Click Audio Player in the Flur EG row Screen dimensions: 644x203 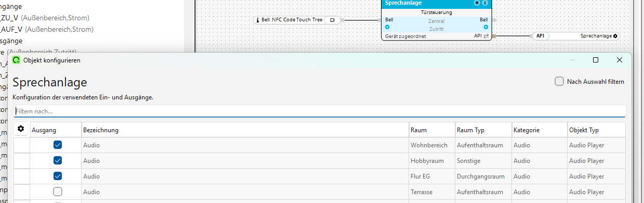[x=597, y=176]
